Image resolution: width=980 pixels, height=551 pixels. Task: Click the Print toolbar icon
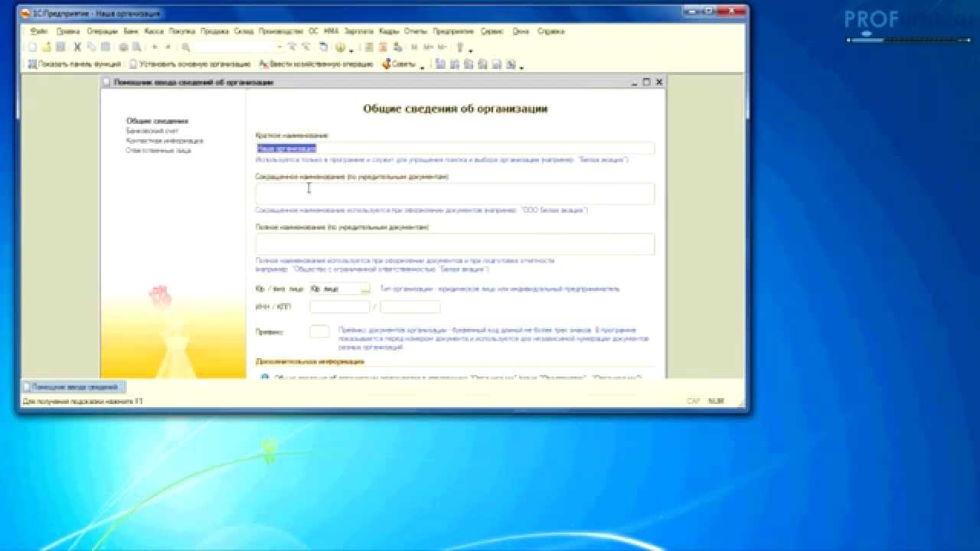123,47
